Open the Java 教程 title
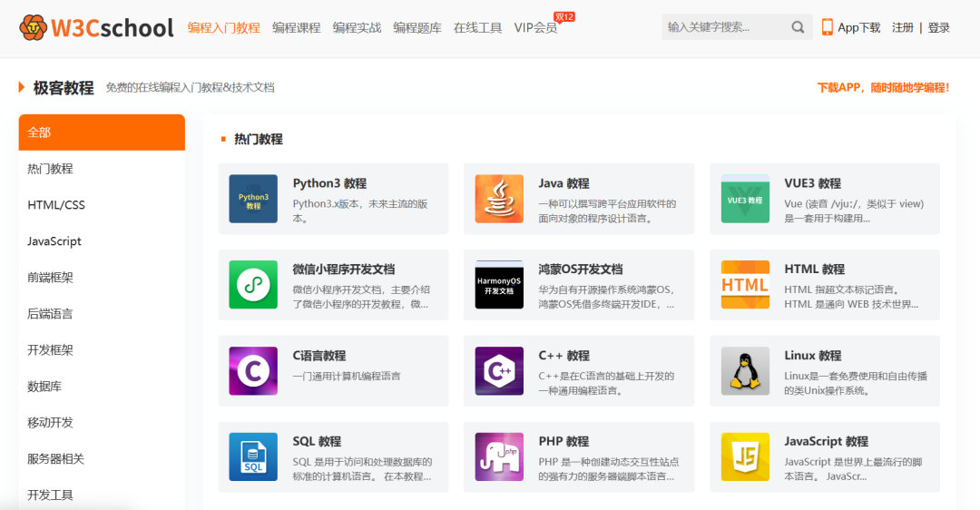 [563, 183]
